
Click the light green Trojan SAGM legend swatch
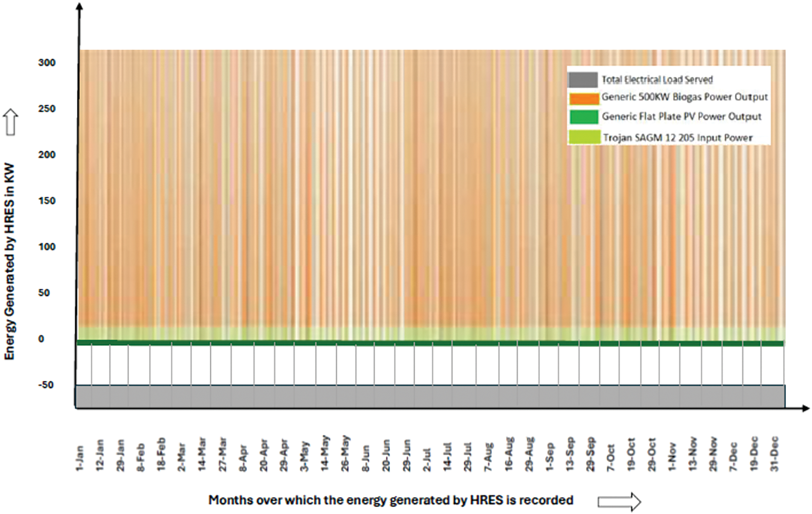pos(584,137)
